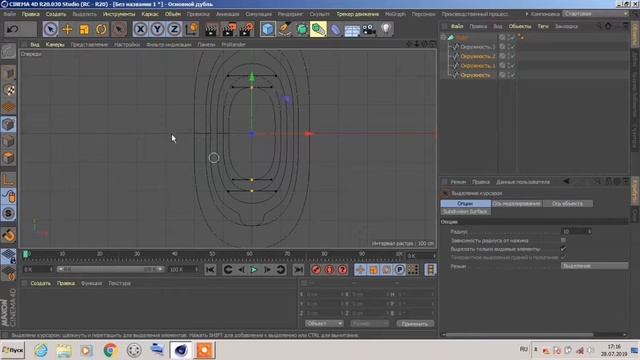Open the Инструменты menu

pyautogui.click(x=119, y=14)
